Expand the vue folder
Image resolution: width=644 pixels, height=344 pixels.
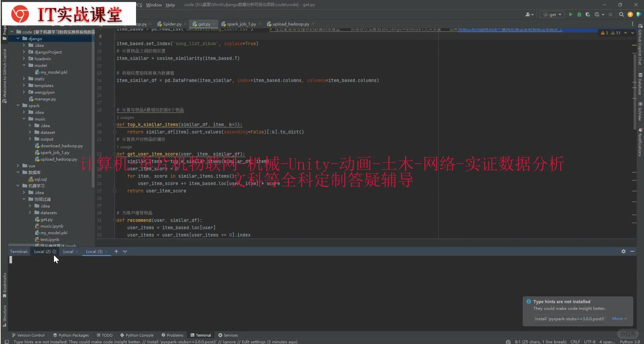[18, 166]
